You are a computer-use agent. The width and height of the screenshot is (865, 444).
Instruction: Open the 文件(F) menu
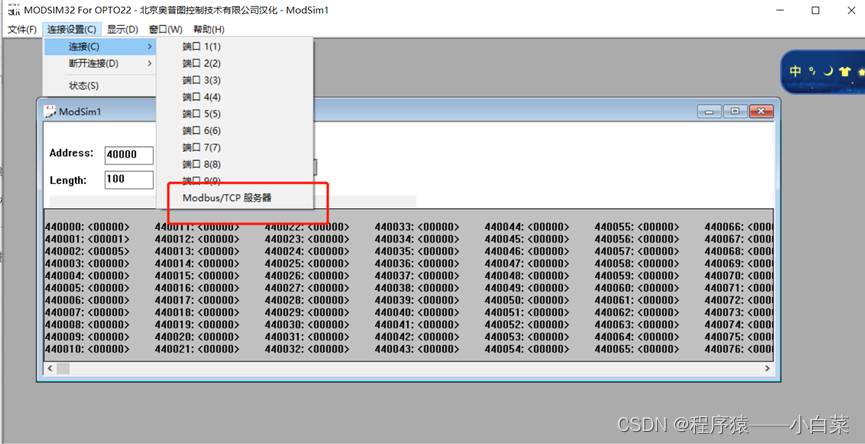pyautogui.click(x=22, y=29)
